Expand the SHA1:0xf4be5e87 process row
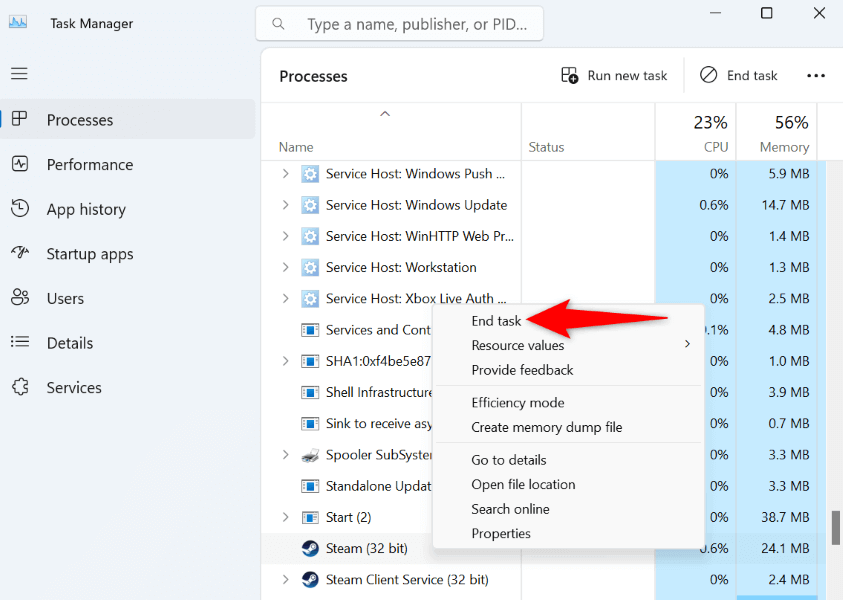The image size is (843, 600). 285,361
